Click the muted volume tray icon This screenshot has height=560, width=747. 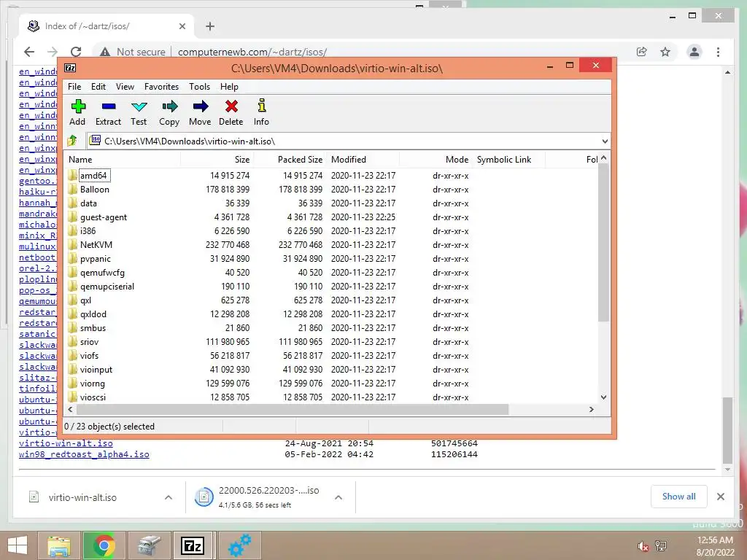pyautogui.click(x=643, y=546)
